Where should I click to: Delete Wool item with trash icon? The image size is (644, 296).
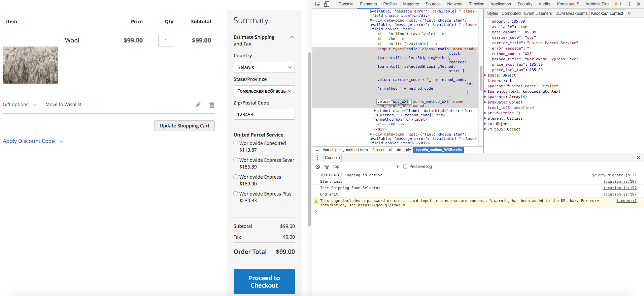212,105
